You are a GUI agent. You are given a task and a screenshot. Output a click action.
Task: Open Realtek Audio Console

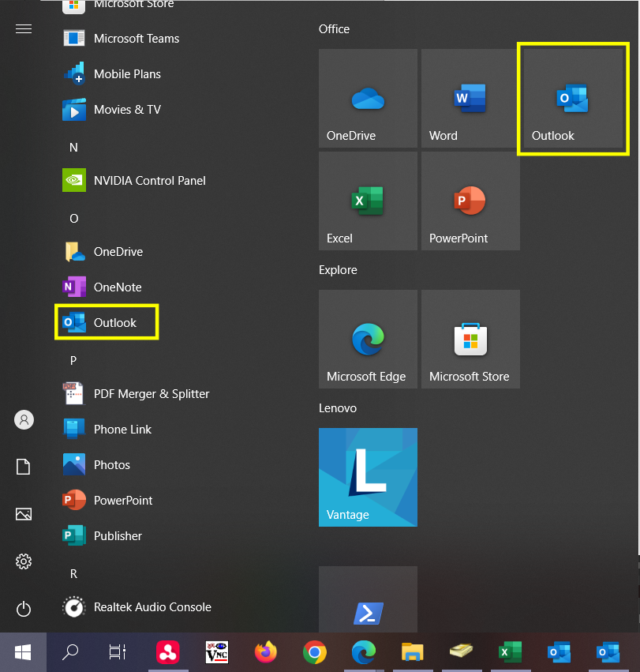[x=137, y=607]
